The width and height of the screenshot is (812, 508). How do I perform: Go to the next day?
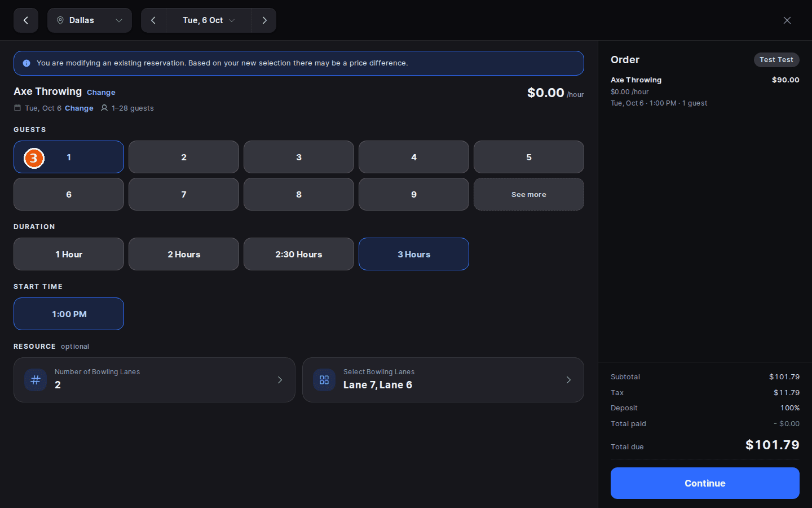point(264,20)
